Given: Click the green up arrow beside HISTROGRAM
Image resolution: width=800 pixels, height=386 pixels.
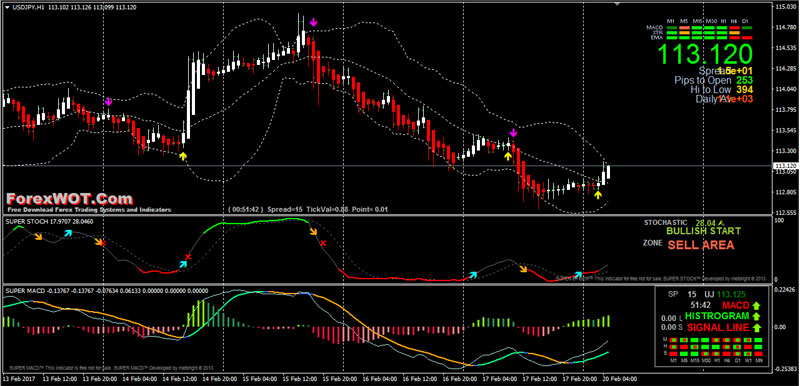Looking at the screenshot, I should 756,316.
